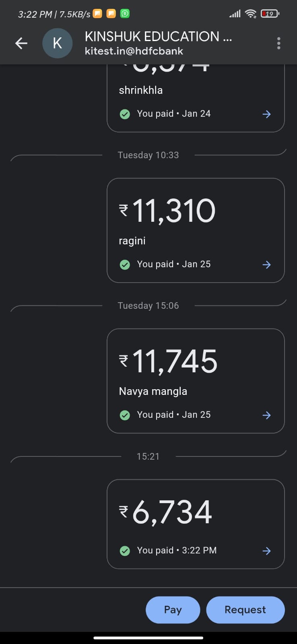Open details arrow for Navya mangla payment

click(266, 415)
